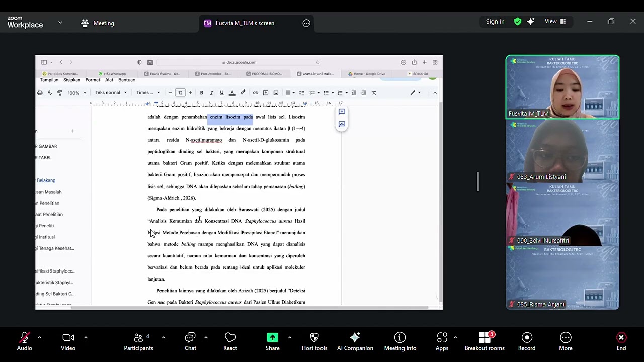Image resolution: width=644 pixels, height=362 pixels.
Task: Decrease the indent in Docs toolbar
Action: [x=354, y=93]
